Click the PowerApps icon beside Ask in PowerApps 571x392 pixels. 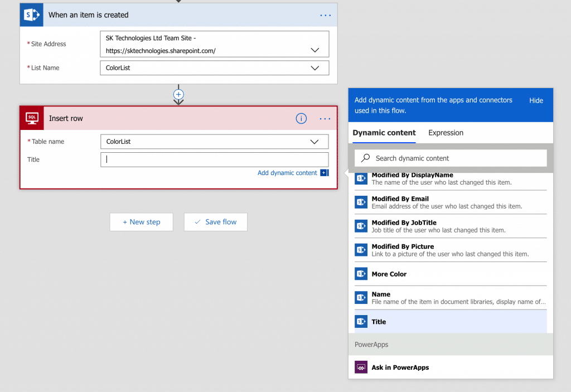[361, 367]
